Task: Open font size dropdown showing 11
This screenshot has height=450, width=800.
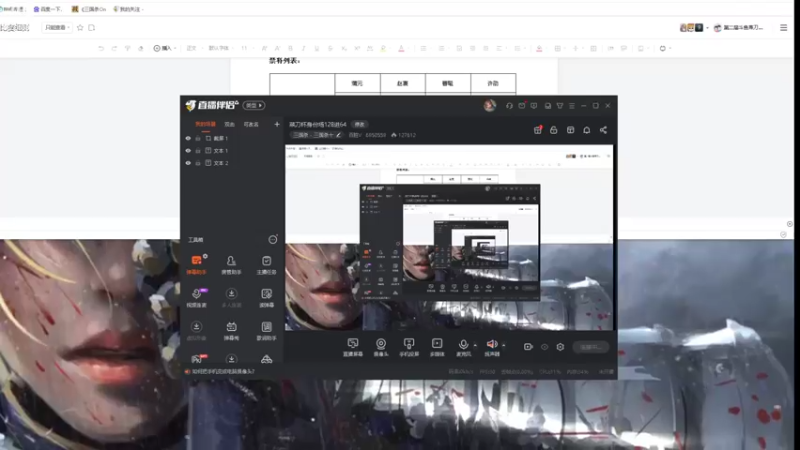Action: 246,48
